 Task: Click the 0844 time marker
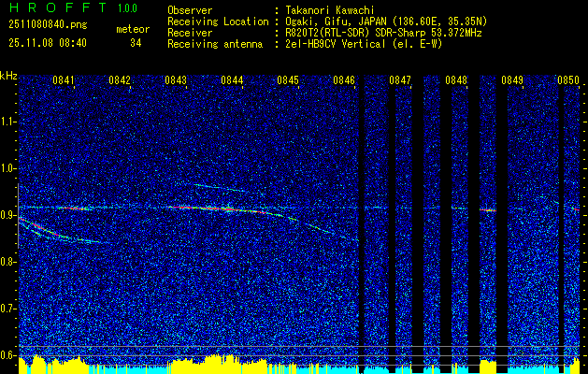232,79
